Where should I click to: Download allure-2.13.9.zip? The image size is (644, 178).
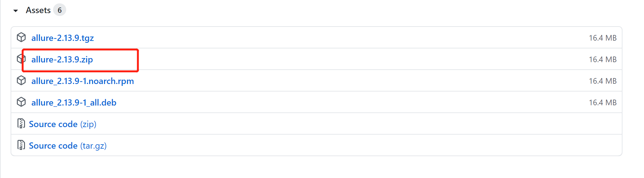point(62,59)
